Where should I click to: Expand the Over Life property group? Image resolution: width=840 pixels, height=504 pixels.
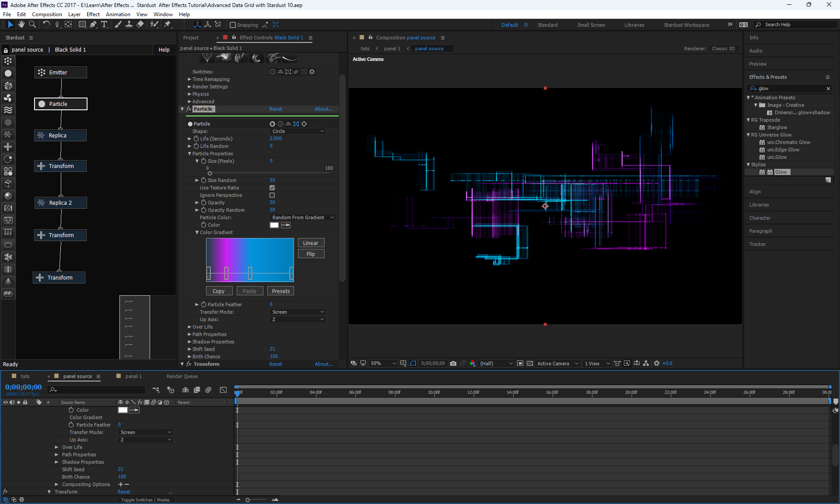pos(189,327)
